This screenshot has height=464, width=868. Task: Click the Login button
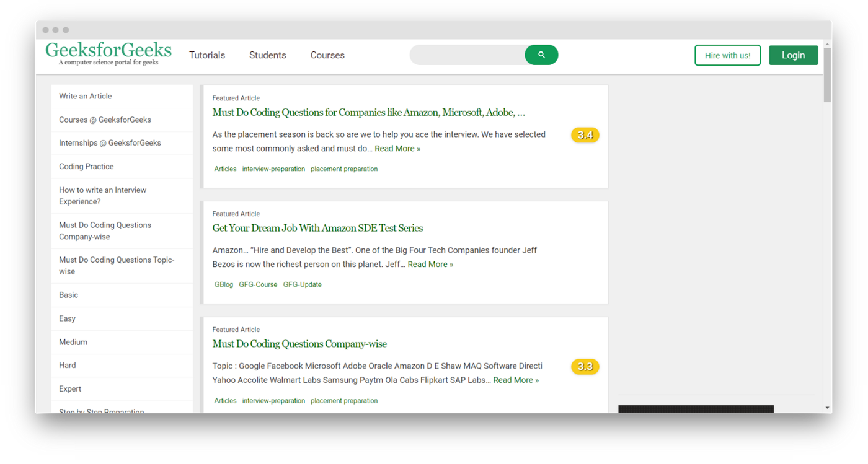coord(794,55)
